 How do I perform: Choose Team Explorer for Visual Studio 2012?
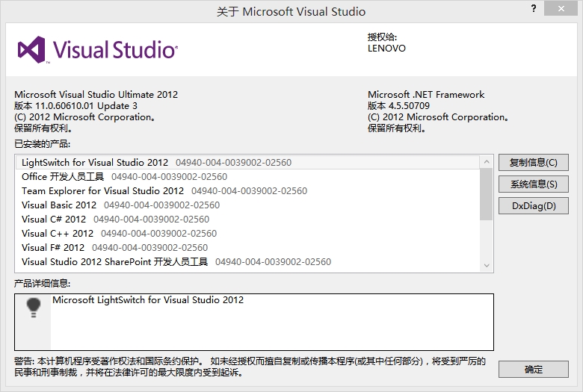point(102,191)
